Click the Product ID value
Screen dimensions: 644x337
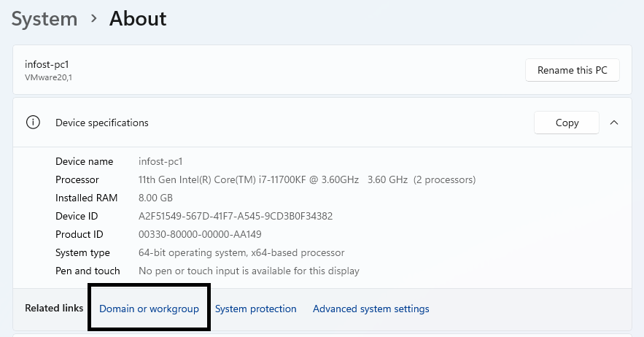pyautogui.click(x=200, y=234)
